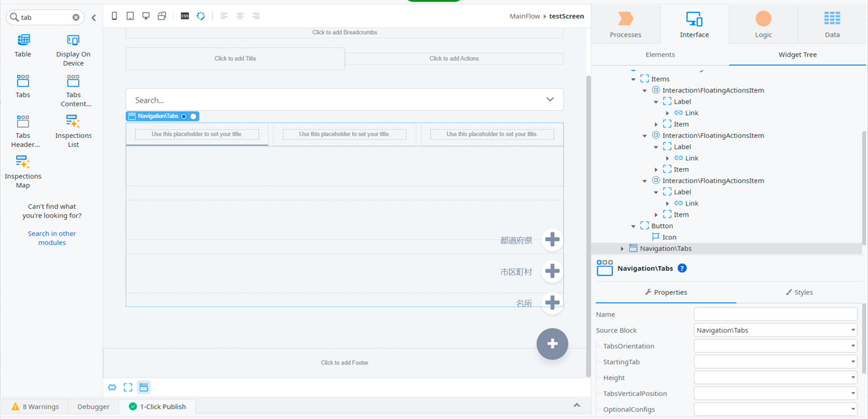Open the Styles tab
Viewport: 868px width, 419px height.
(x=799, y=292)
